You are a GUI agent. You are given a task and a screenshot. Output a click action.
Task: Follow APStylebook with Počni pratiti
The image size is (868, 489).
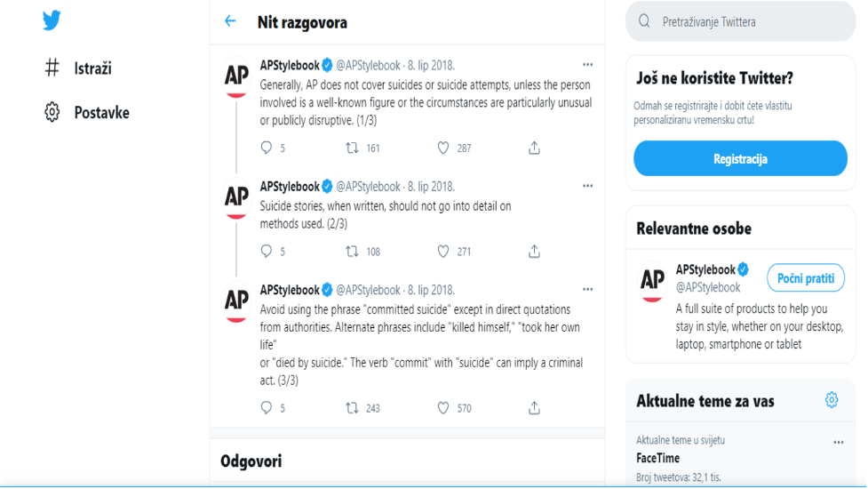tap(806, 278)
